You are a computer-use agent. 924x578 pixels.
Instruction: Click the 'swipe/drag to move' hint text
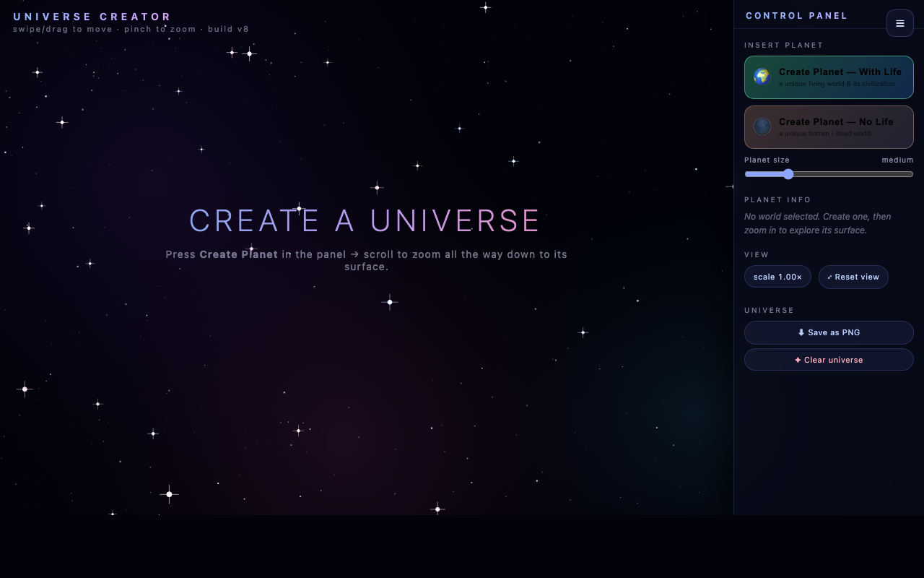(131, 30)
